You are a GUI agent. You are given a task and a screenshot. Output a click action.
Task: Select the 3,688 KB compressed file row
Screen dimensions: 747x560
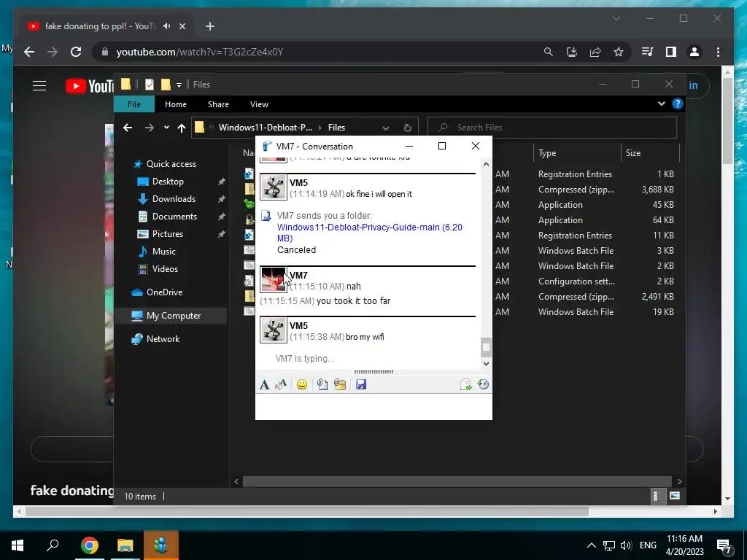click(x=462, y=190)
